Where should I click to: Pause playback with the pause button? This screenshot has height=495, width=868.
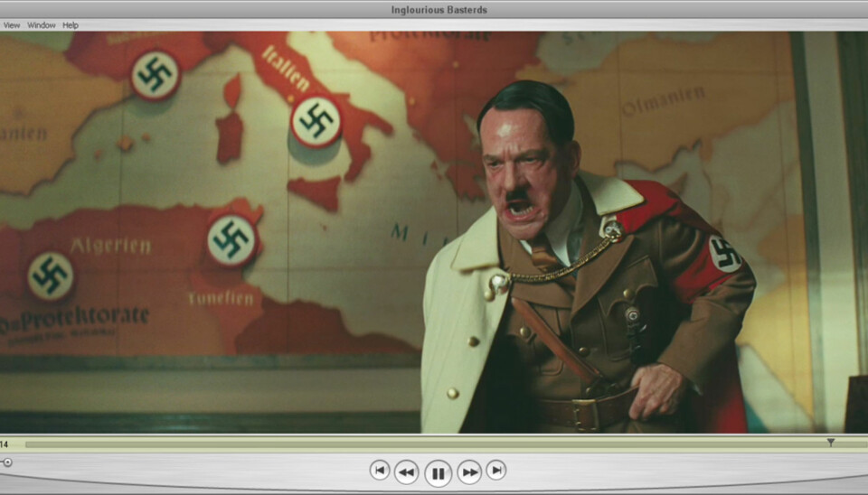[x=438, y=473]
